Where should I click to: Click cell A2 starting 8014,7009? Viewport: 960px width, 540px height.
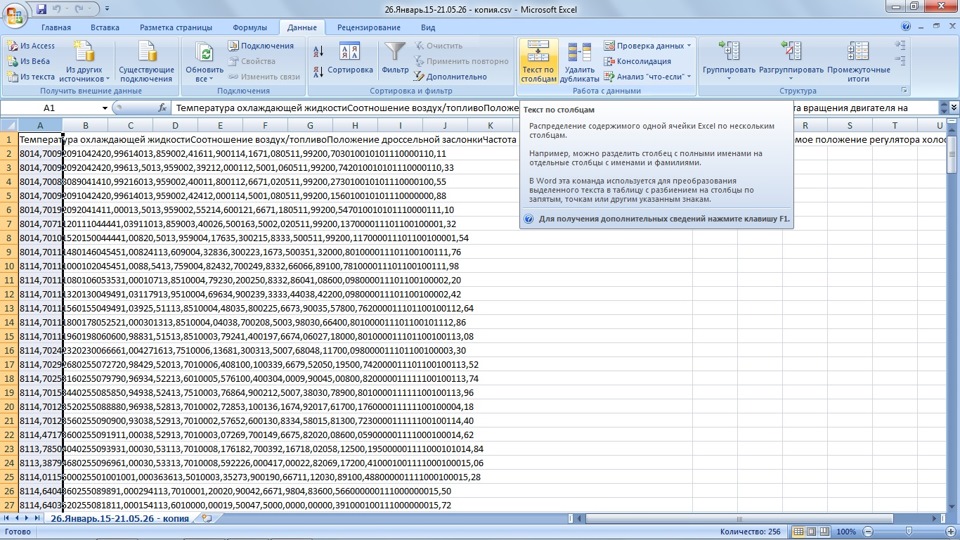(40, 154)
